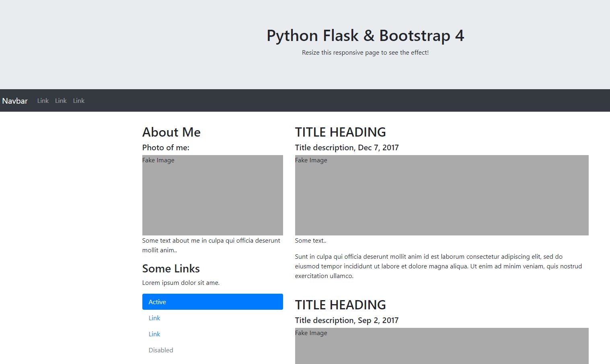Click the Resize this responsive page subtitle

pos(365,53)
